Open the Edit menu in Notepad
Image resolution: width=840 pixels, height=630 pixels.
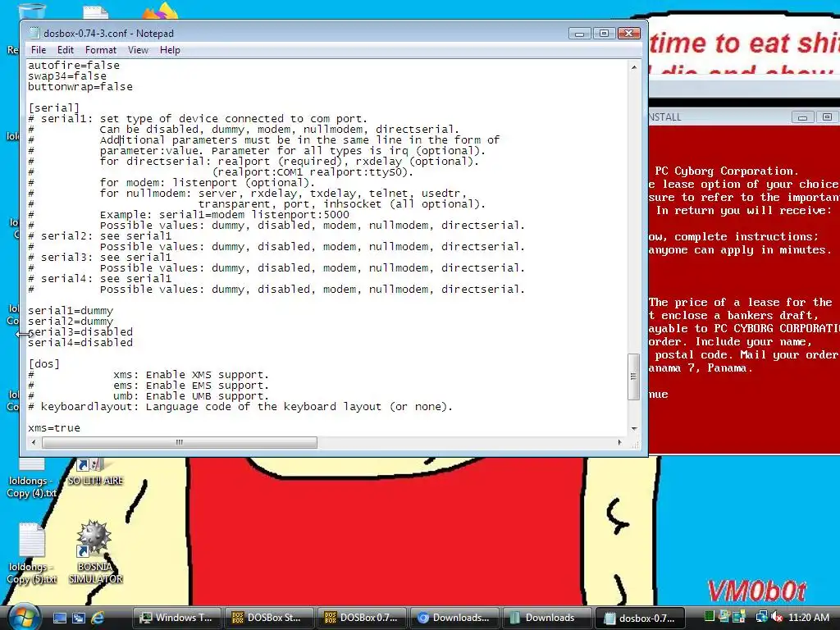[x=66, y=50]
